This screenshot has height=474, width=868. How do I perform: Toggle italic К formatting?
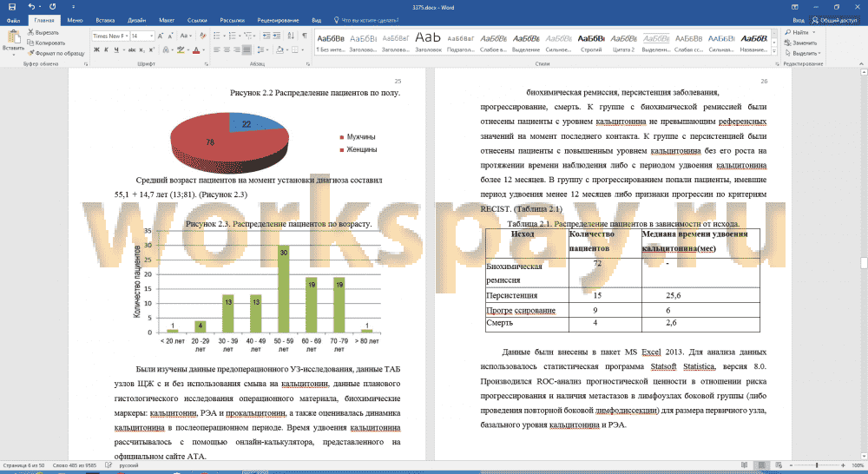tap(106, 49)
